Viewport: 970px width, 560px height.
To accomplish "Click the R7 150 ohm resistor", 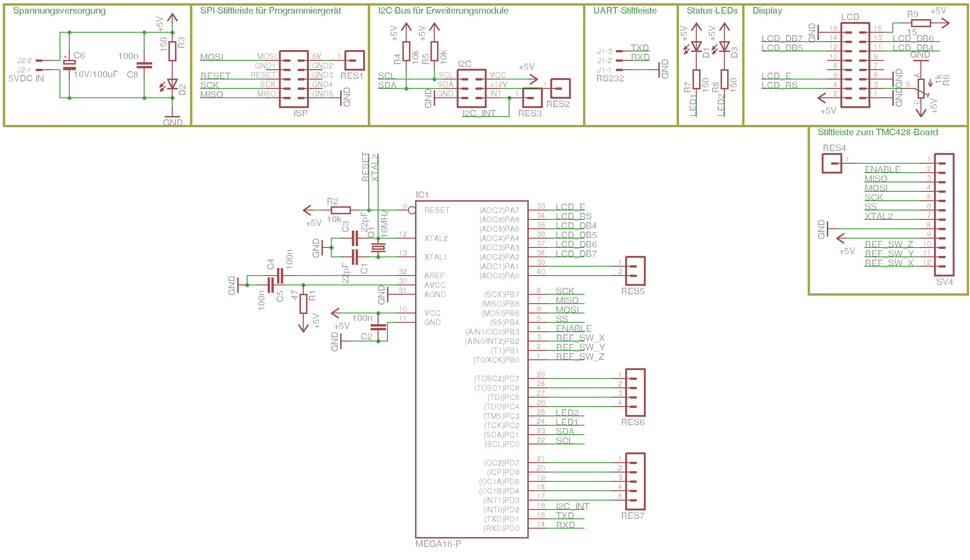I will pos(696,79).
